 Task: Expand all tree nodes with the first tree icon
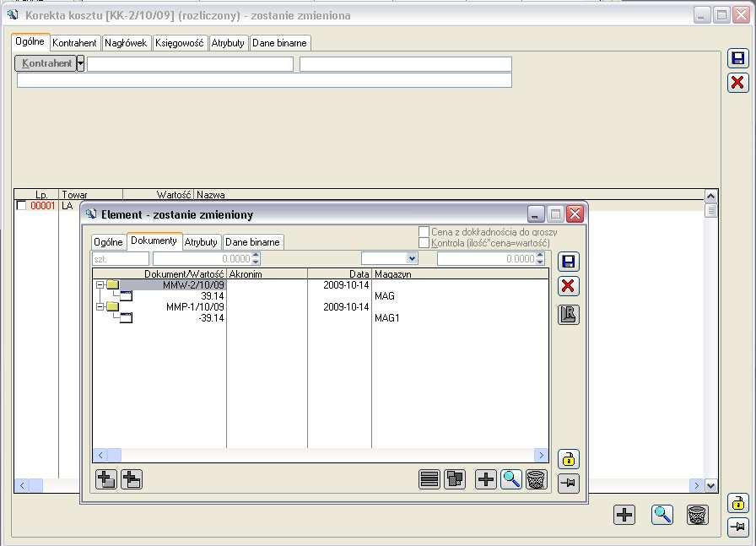click(106, 479)
